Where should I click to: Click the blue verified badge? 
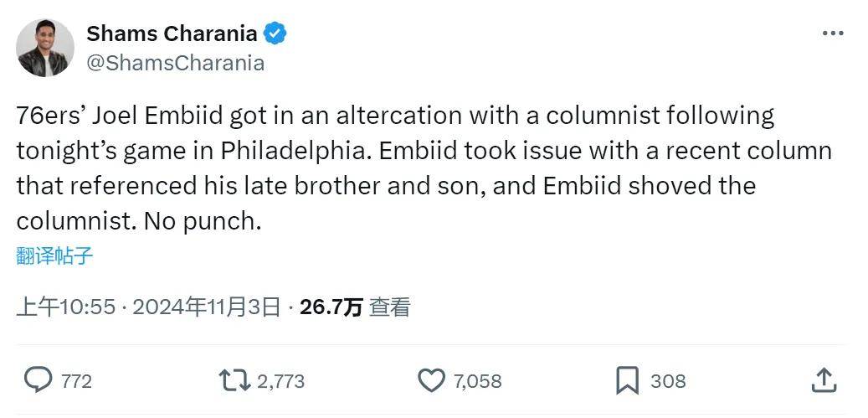(x=275, y=34)
